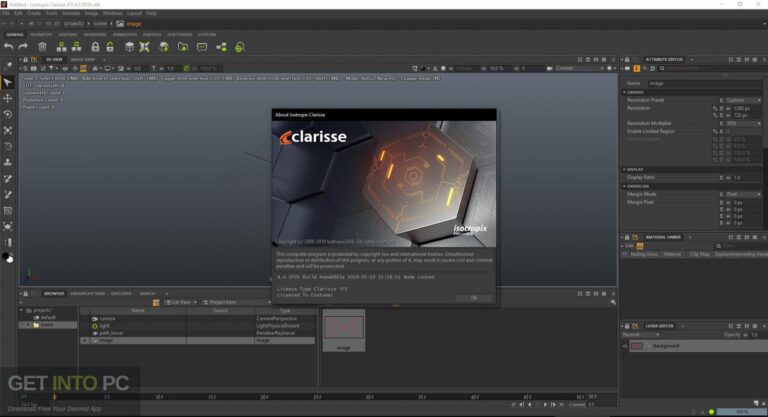
Task: Open the List View dropdown in the Browser
Action: point(181,303)
